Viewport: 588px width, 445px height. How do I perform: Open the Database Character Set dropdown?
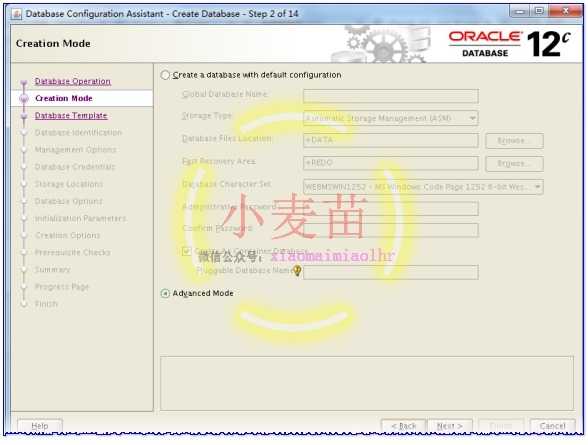coord(423,187)
